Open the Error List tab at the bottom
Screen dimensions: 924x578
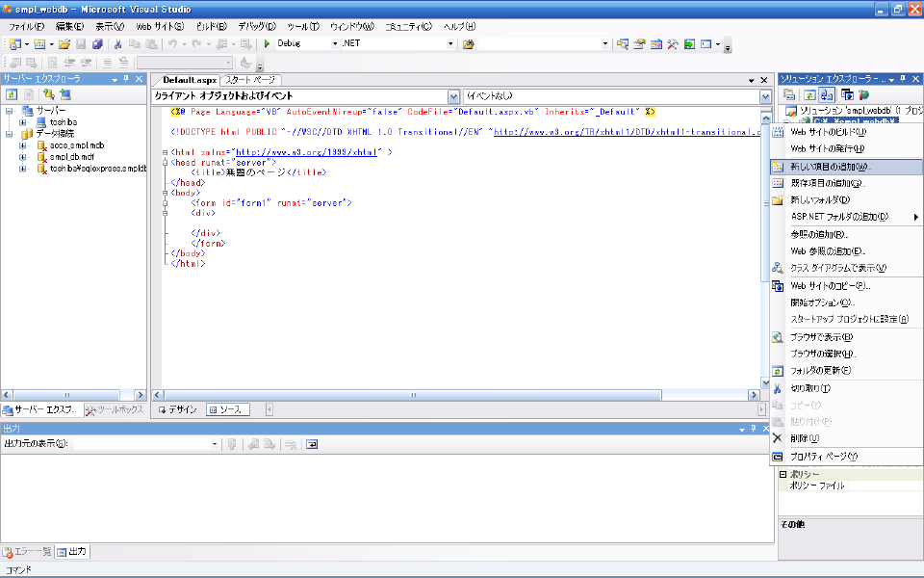click(x=28, y=552)
